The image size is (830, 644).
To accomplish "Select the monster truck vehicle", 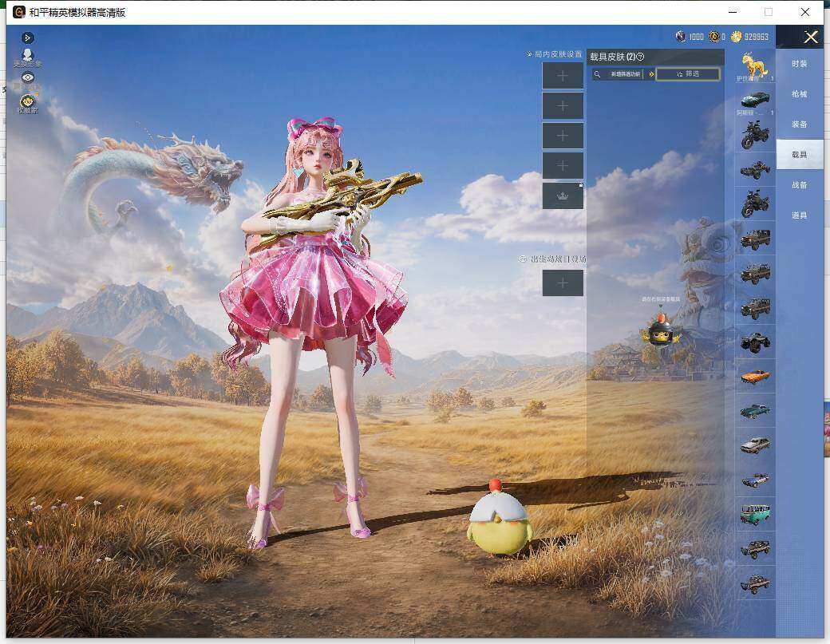I will pos(755,342).
